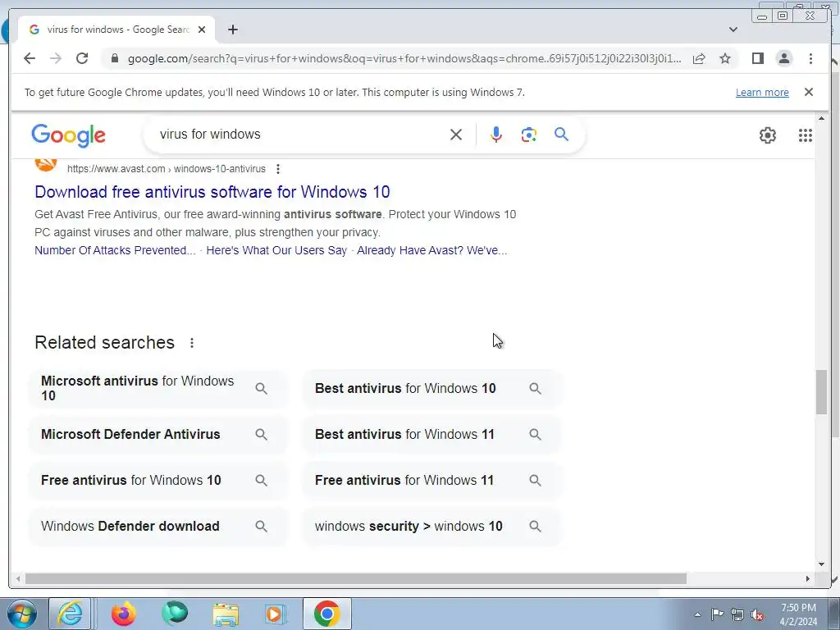The image size is (840, 630).
Task: View site information via lock icon
Action: [115, 58]
